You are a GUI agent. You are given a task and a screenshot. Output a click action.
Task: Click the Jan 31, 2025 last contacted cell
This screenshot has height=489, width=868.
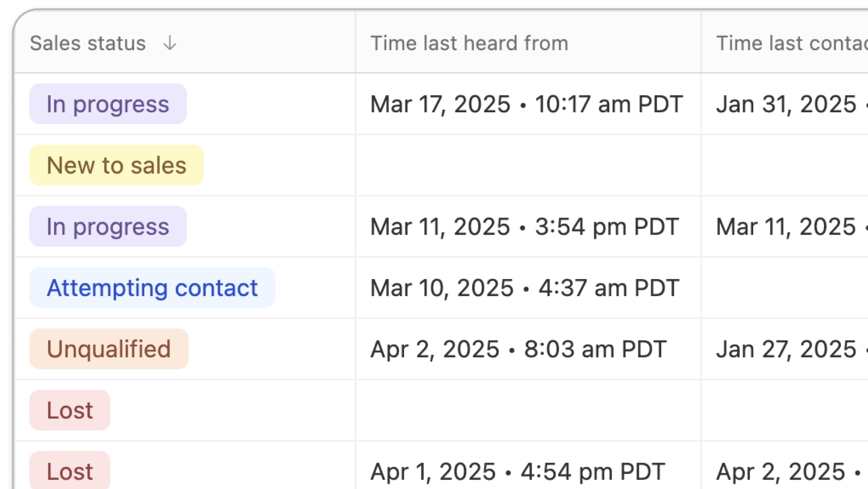click(786, 104)
